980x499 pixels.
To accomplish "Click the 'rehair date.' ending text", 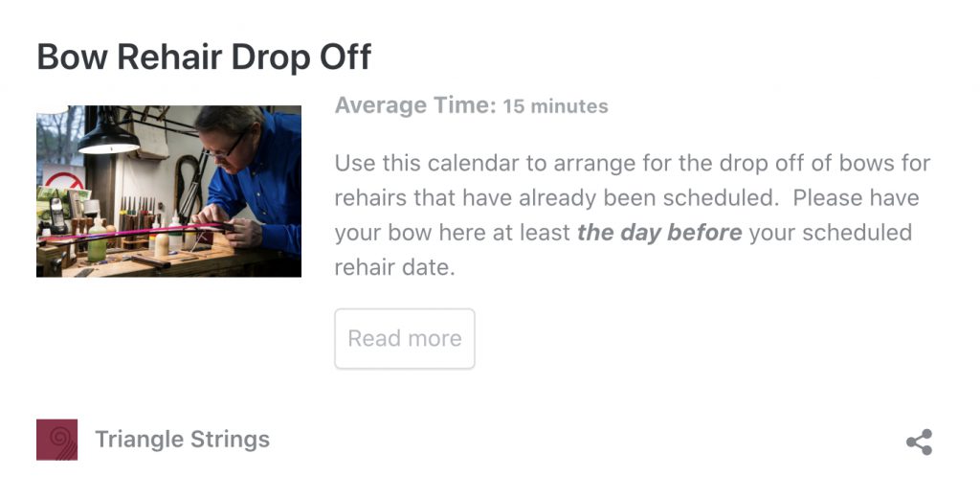I will tap(395, 267).
